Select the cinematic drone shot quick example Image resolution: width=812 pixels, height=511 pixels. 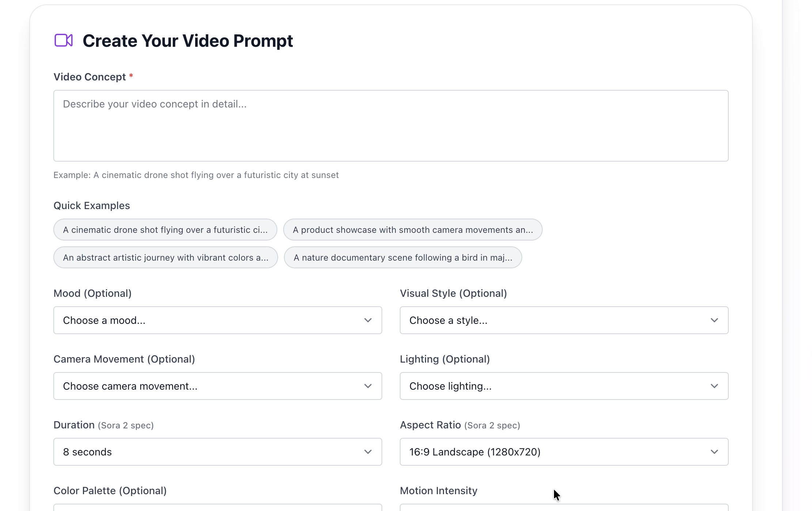point(165,230)
